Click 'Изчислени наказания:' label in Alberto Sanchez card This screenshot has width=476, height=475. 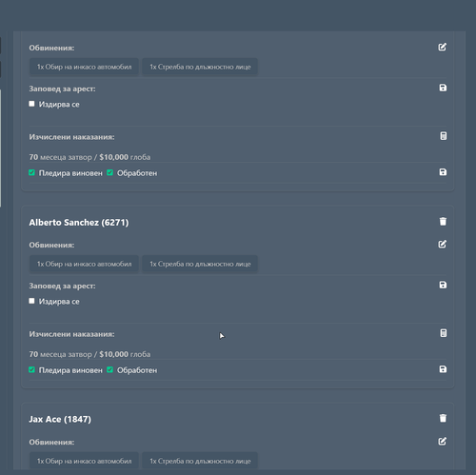[x=71, y=334]
